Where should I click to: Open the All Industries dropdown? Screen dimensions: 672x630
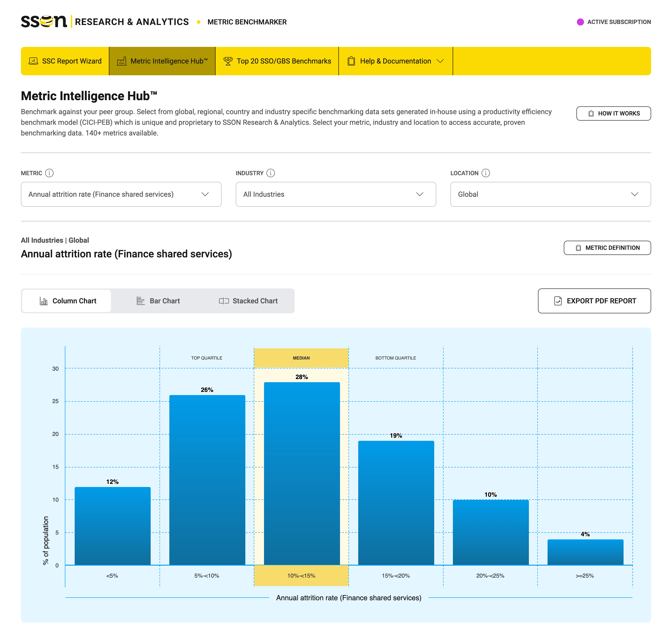336,194
